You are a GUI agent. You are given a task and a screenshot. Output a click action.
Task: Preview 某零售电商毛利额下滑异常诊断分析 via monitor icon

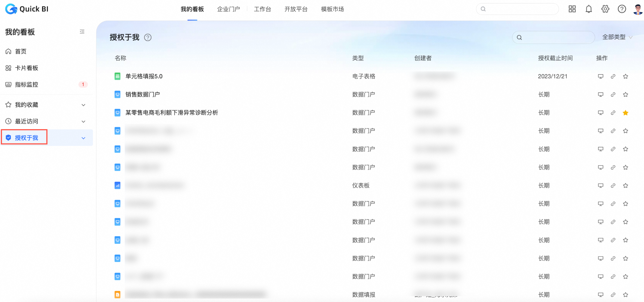(x=601, y=113)
